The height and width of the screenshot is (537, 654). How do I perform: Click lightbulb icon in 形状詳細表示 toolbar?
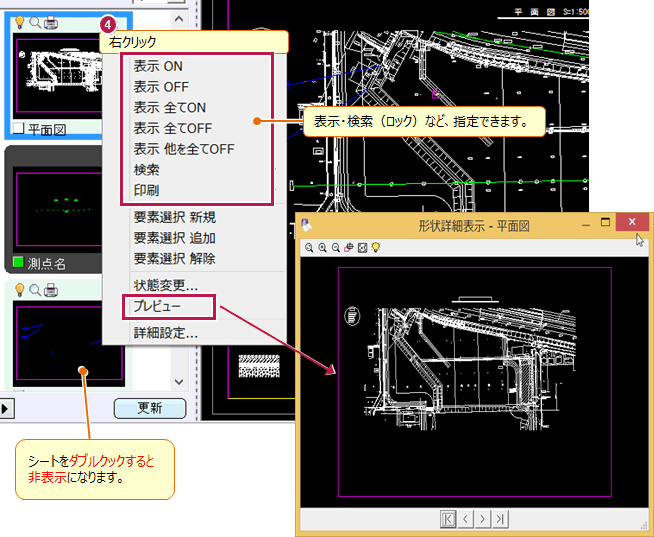pos(376,247)
